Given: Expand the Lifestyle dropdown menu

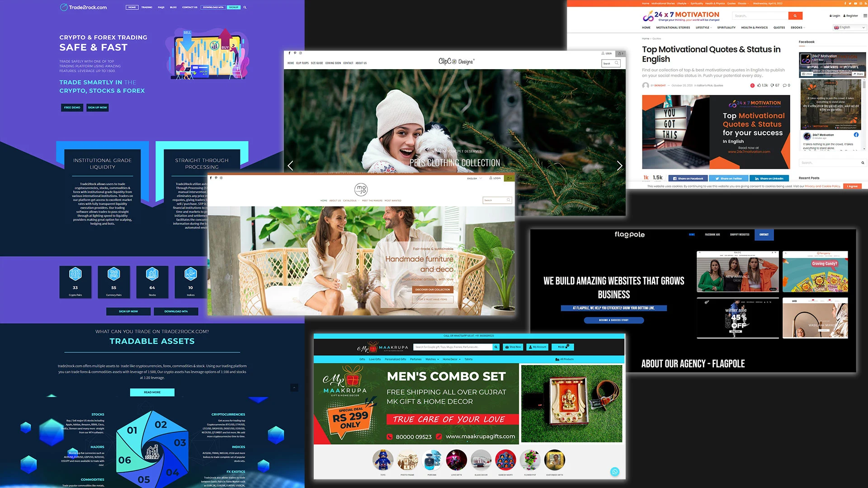Looking at the screenshot, I should (x=703, y=28).
